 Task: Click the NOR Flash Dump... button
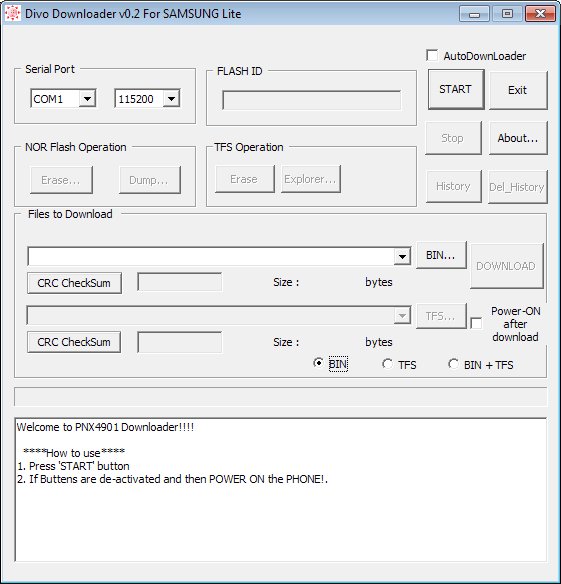point(150,180)
